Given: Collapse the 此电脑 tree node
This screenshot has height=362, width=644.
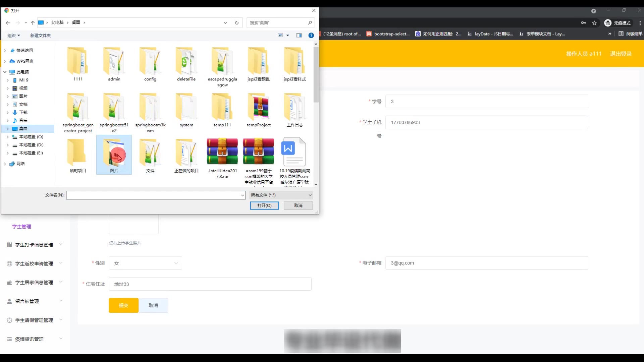Looking at the screenshot, I should [x=5, y=72].
